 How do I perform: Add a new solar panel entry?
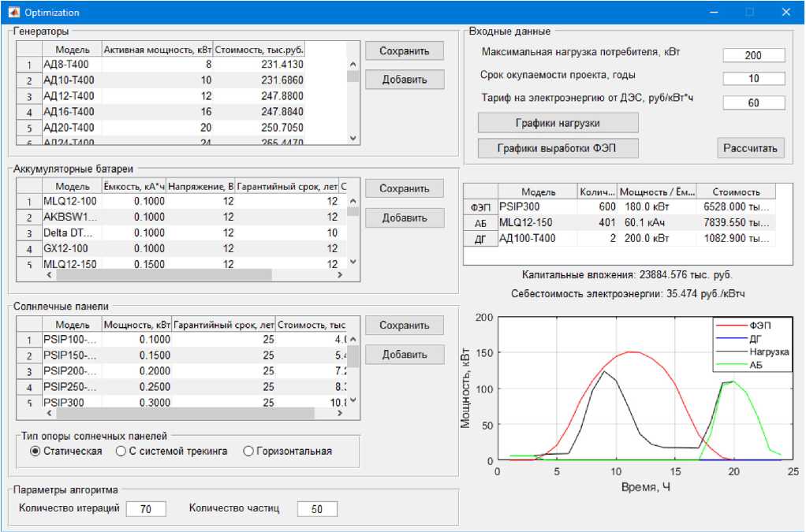pos(404,355)
